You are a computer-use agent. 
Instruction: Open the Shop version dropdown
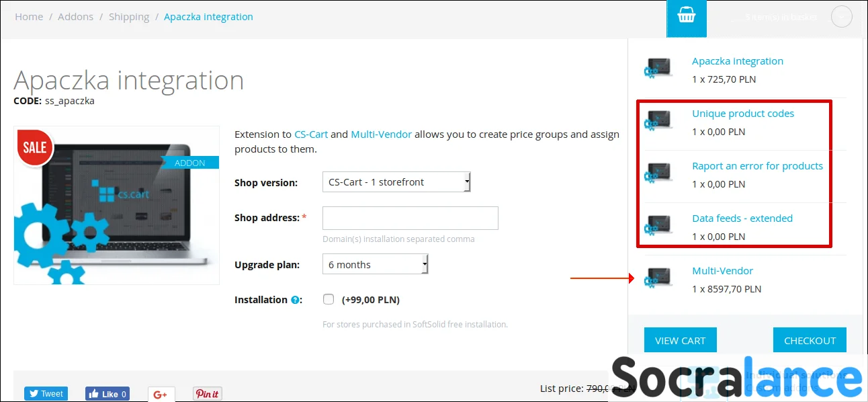(x=397, y=182)
